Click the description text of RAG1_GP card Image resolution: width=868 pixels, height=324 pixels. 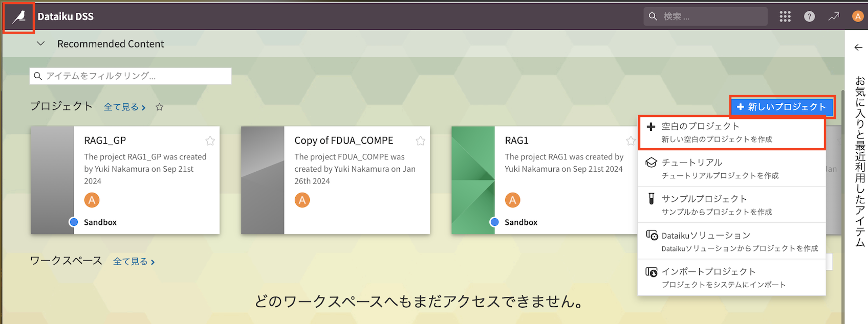(145, 169)
